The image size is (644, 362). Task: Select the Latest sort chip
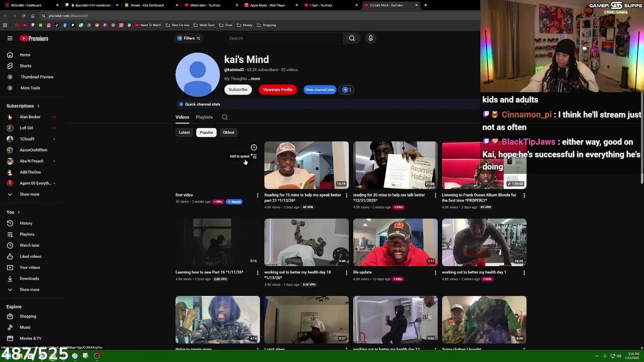click(x=184, y=132)
